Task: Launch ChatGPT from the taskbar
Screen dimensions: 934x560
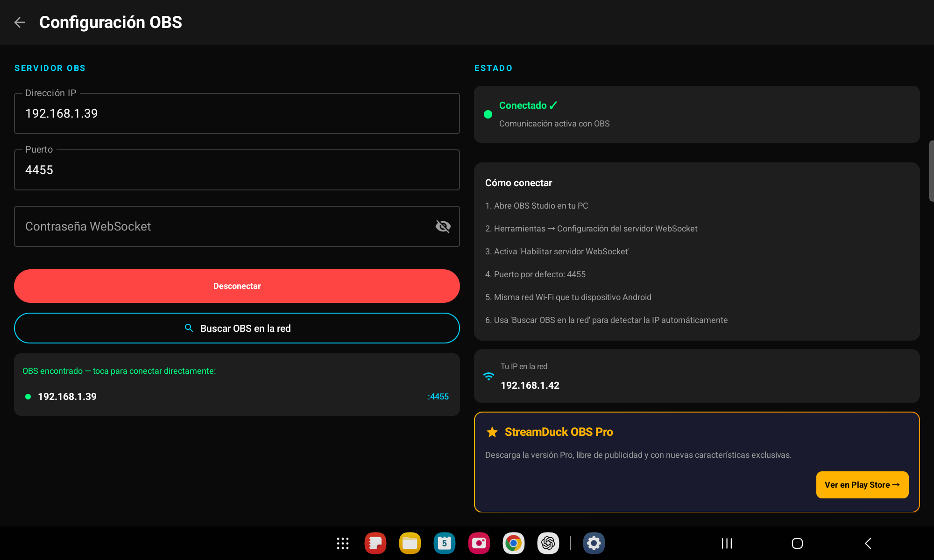Action: pyautogui.click(x=548, y=543)
